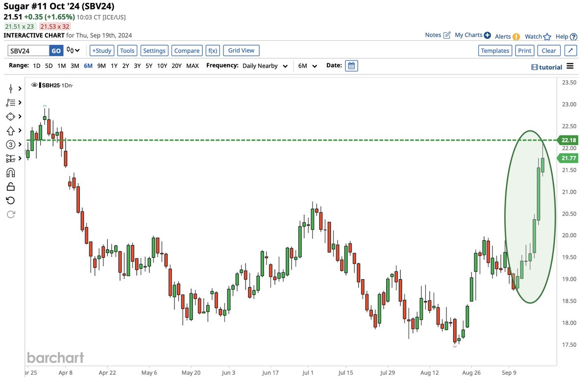
Task: Open the tutorial video link
Action: point(547,67)
